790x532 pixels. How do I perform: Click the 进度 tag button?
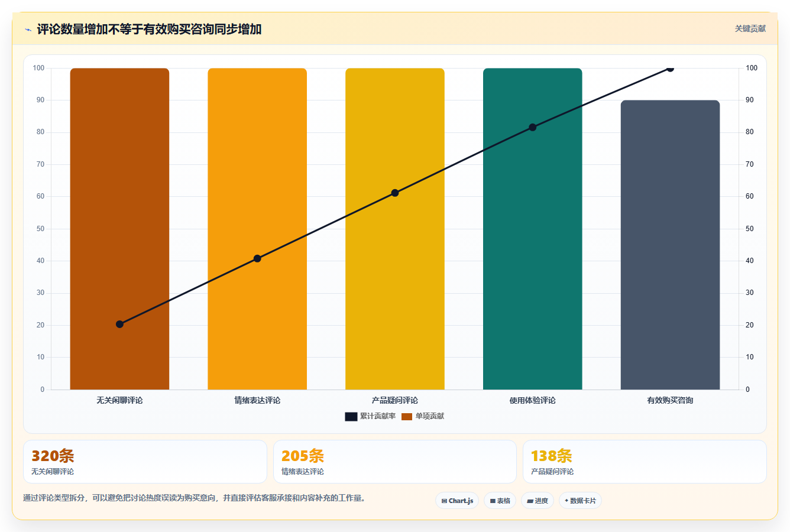click(537, 501)
